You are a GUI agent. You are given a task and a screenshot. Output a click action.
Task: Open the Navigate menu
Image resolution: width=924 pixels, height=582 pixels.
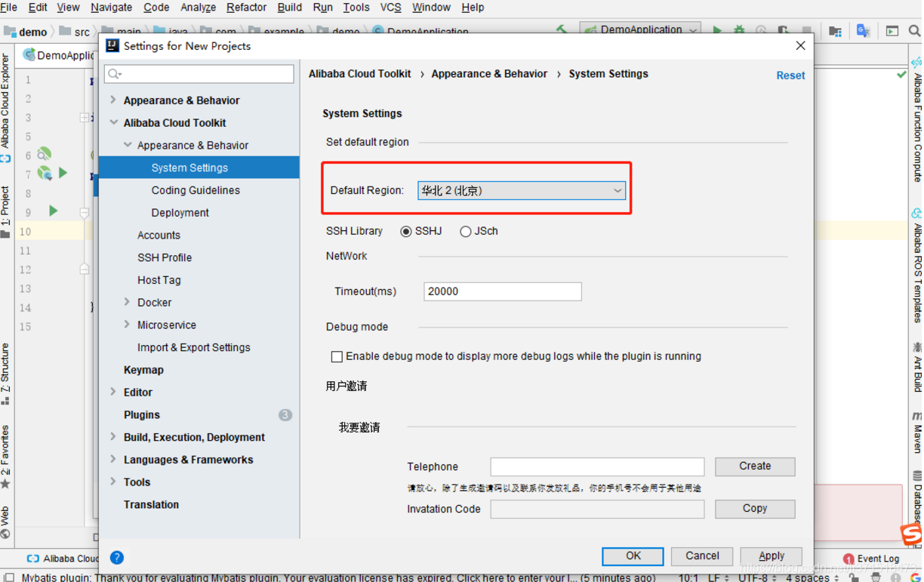pyautogui.click(x=111, y=8)
